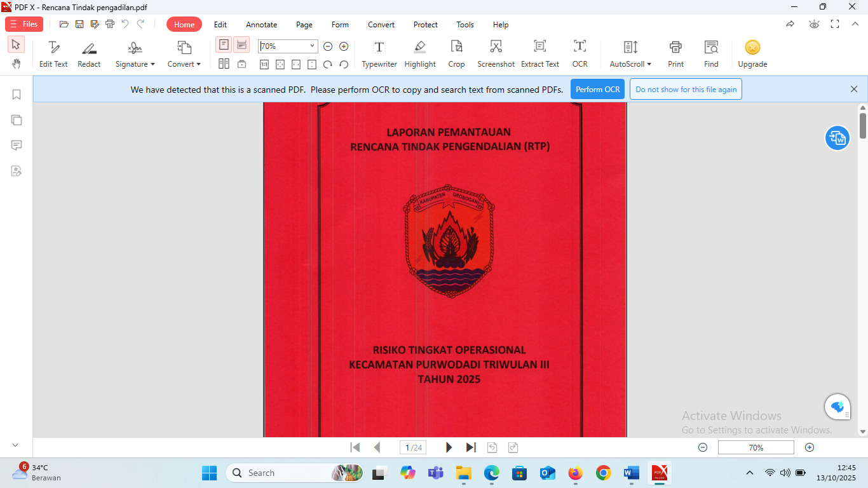The width and height of the screenshot is (868, 488).
Task: Click the Extract Text tool
Action: point(539,54)
